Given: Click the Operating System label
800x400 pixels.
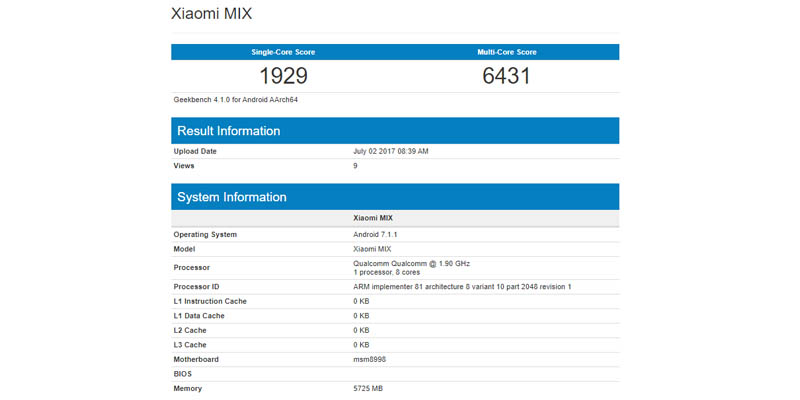Looking at the screenshot, I should (205, 235).
